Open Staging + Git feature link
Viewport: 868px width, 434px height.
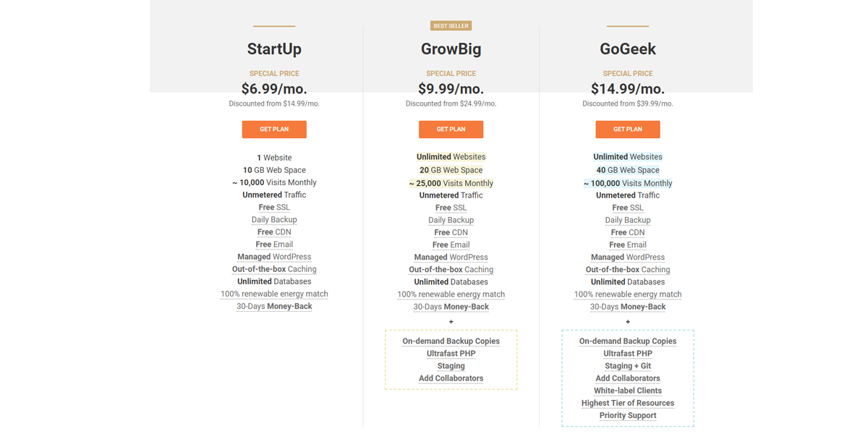pyautogui.click(x=628, y=366)
